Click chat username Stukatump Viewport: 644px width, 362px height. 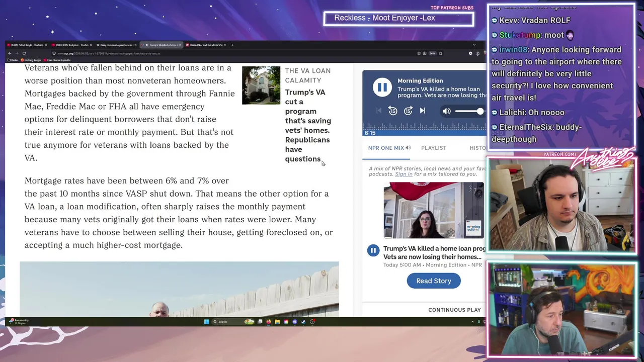pos(520,35)
